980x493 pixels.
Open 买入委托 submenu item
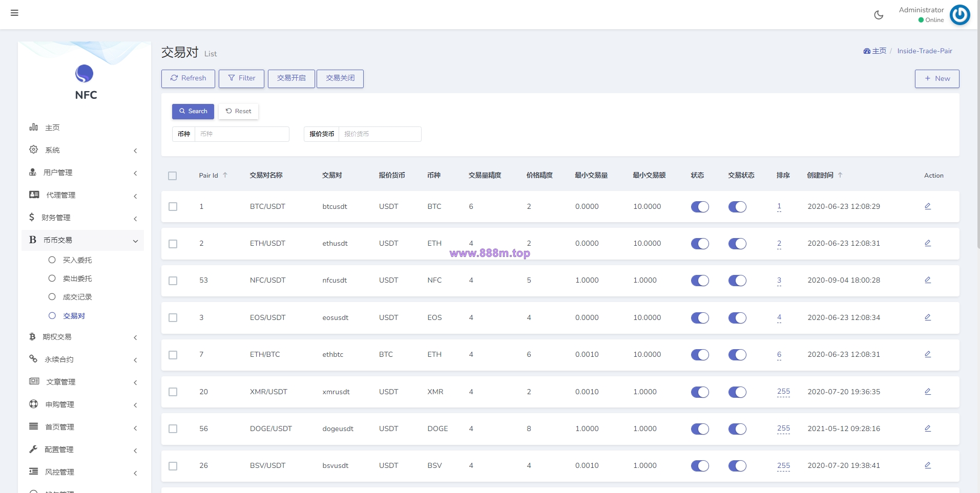77,260
